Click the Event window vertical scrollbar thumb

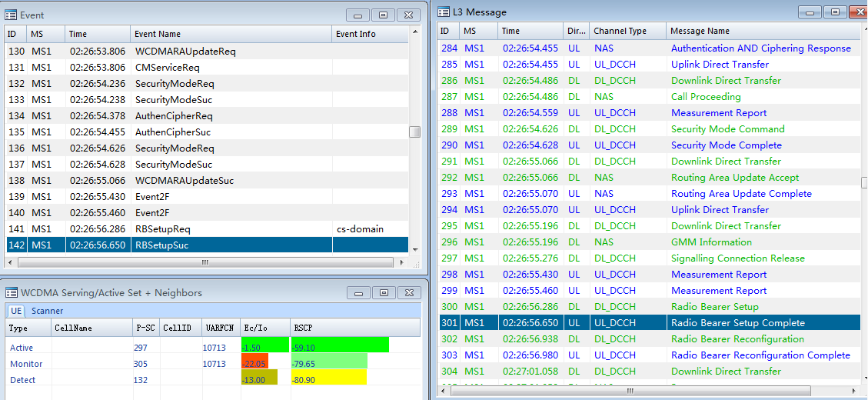[414, 132]
